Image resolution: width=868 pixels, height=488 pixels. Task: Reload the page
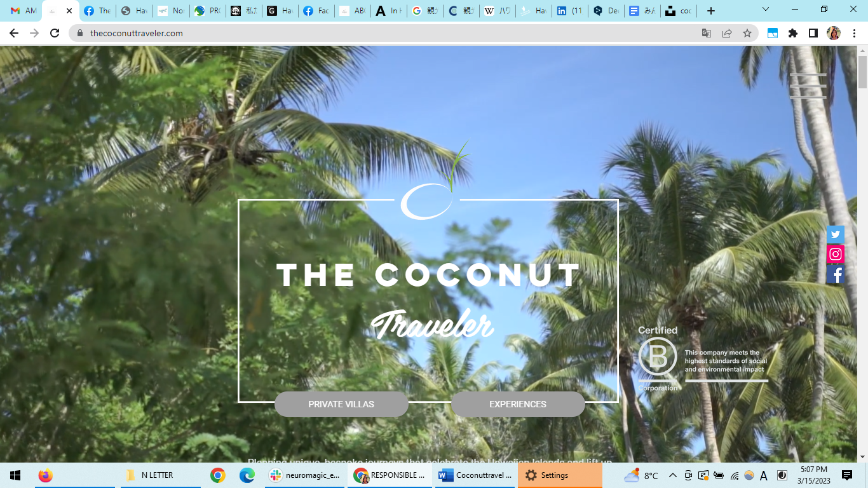[x=55, y=33]
